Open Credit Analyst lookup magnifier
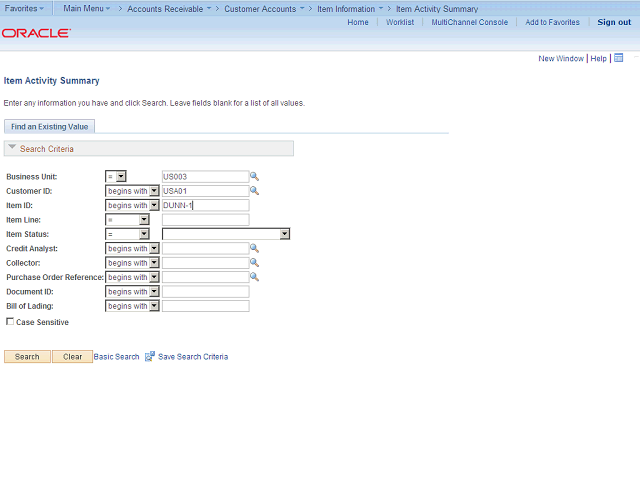This screenshot has height=480, width=640. [x=254, y=248]
